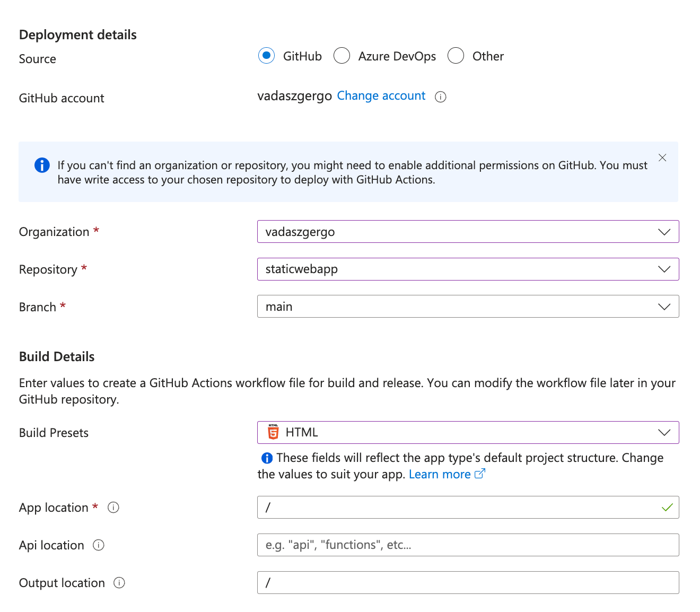Viewport: 700px width, 612px height.
Task: Click the Change account link
Action: click(381, 96)
